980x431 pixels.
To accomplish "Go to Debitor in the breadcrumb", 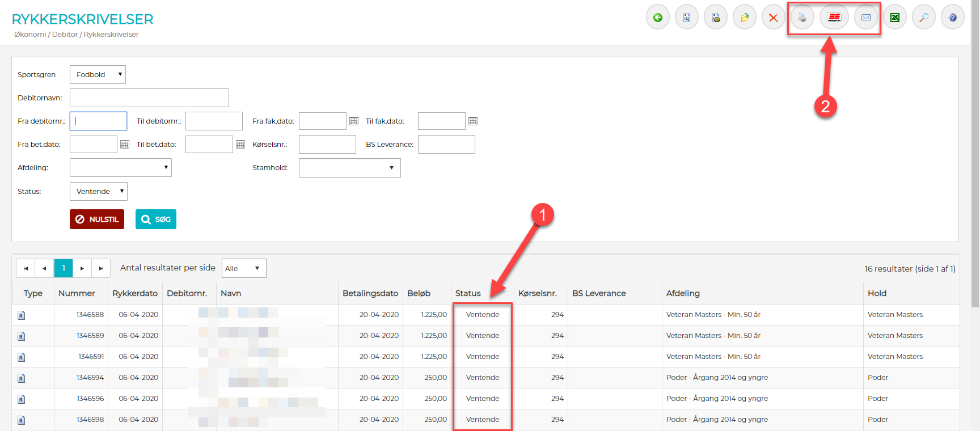I will (x=65, y=35).
